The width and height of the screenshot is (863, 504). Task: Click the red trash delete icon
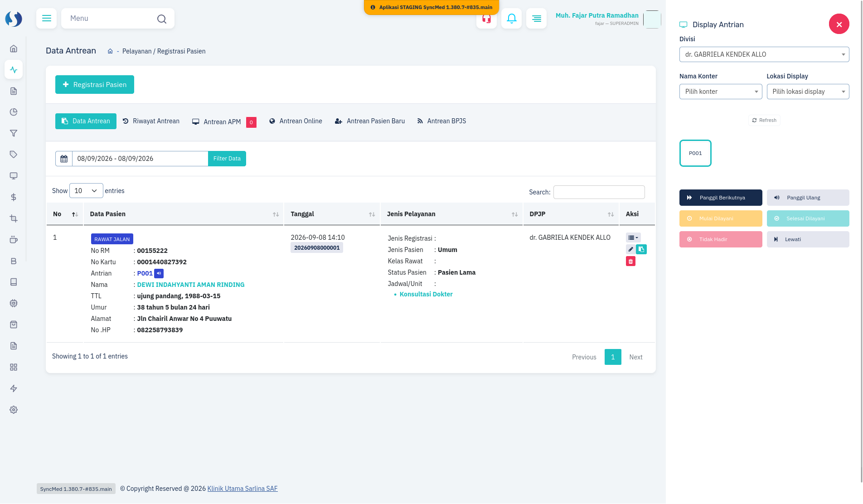tap(630, 261)
